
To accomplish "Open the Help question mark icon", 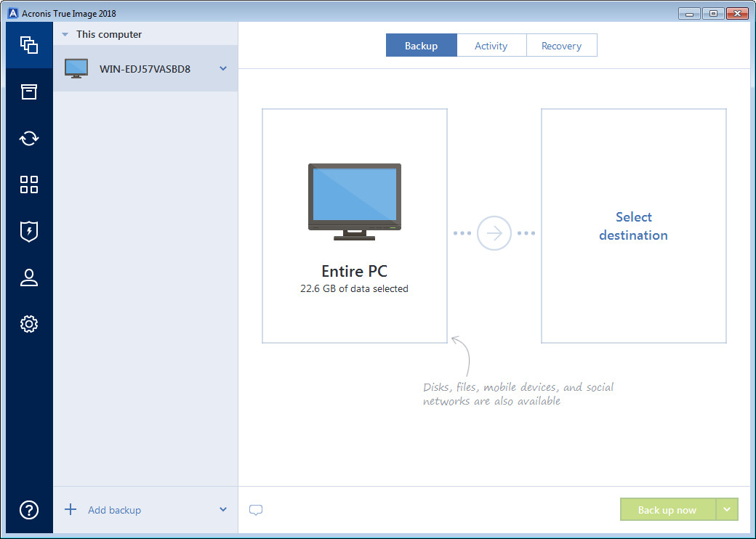I will [x=28, y=509].
